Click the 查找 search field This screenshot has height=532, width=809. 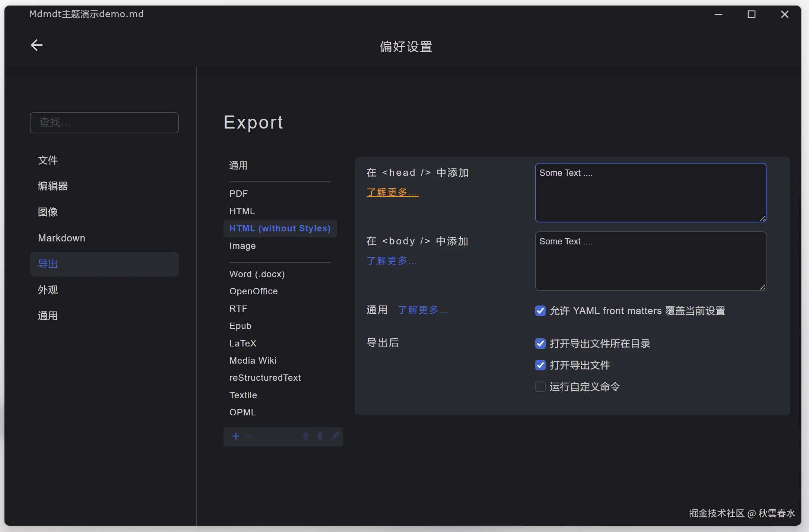104,123
